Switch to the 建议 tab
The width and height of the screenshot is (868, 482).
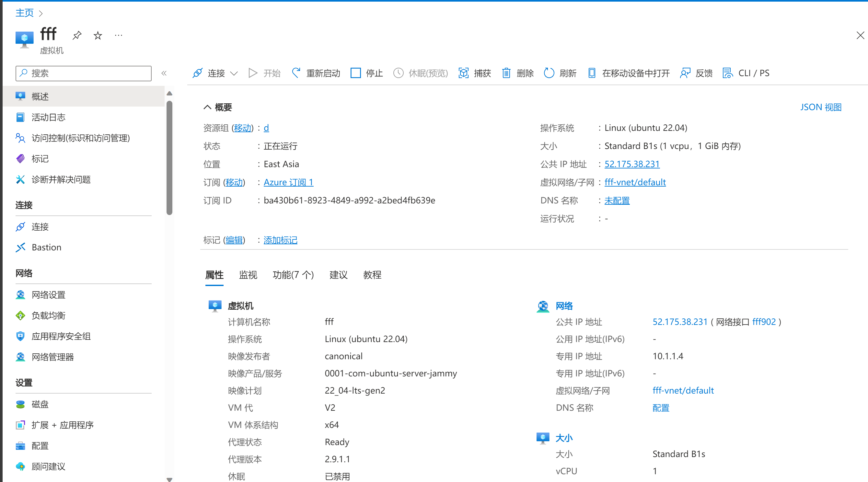tap(338, 275)
